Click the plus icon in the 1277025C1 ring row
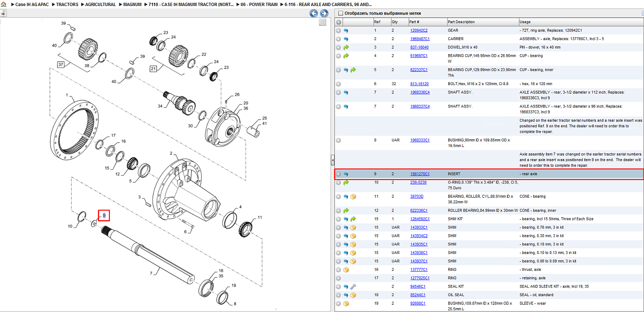The image size is (644, 312). (339, 278)
